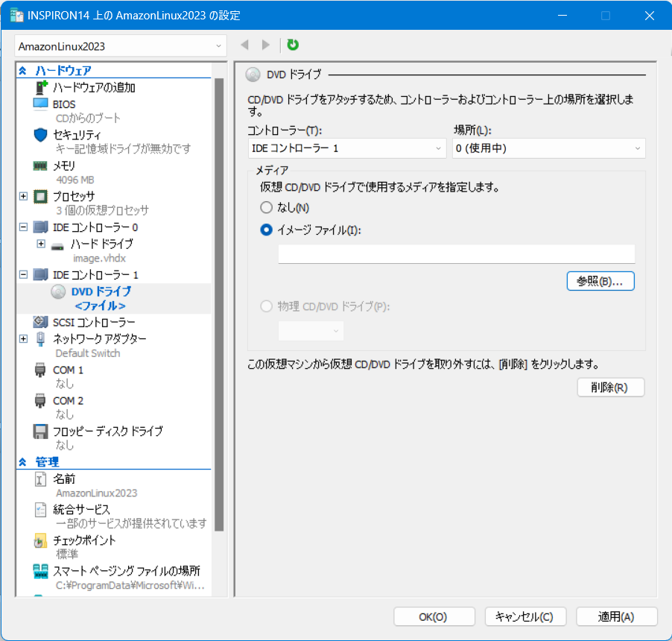This screenshot has width=672, height=641.
Task: Select the BIOS icon in hardware list
Action: (41, 104)
